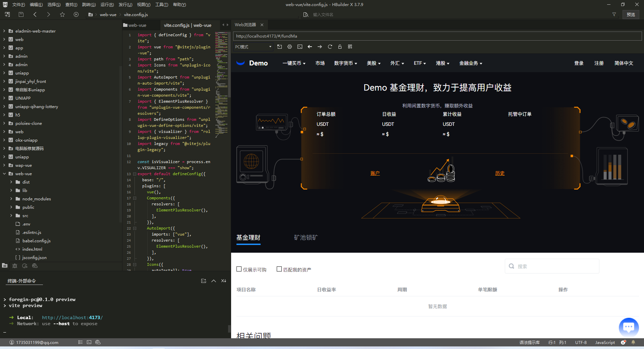Click new terminal icon in terminal panel
Screen dimensions: 644x349
click(204, 281)
